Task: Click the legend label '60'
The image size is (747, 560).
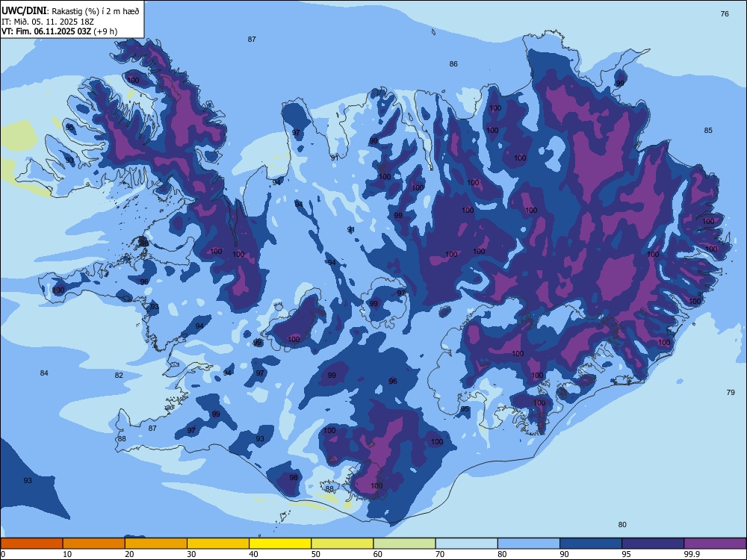Action: 378,554
